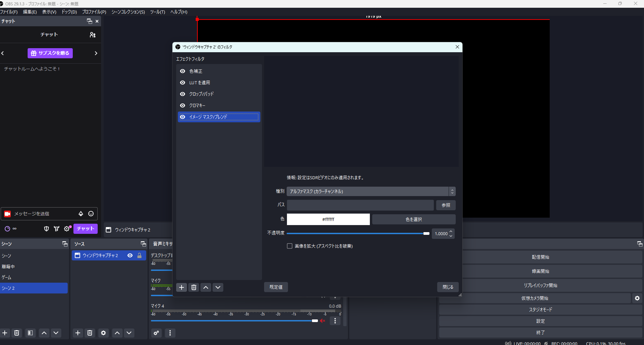Viewport: 644px width, 345px height.
Task: Close the チャット dock
Action: point(97,21)
